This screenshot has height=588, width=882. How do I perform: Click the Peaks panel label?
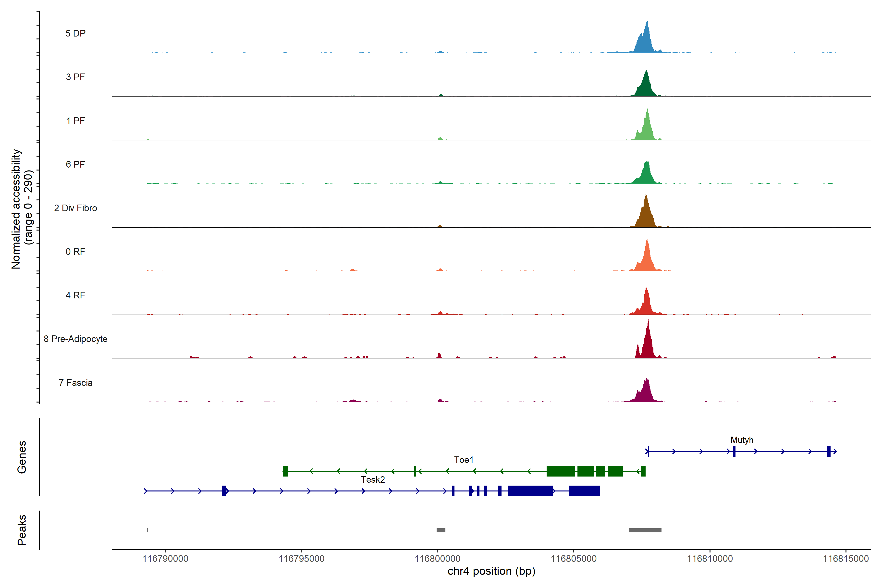pyautogui.click(x=22, y=530)
